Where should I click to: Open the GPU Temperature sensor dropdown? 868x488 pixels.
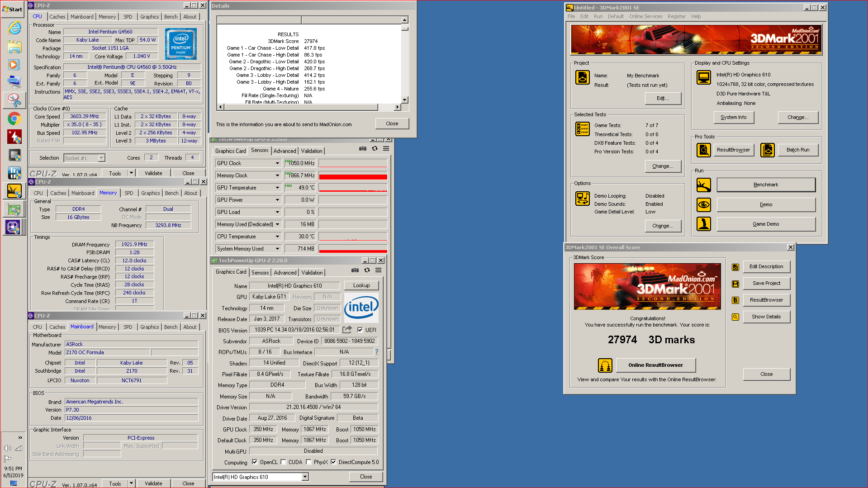click(277, 188)
